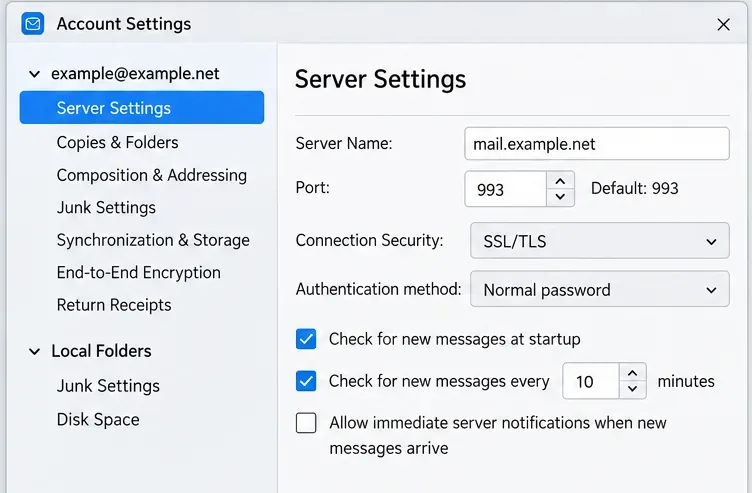This screenshot has height=493, width=752.
Task: Decrease the port number with down arrow
Action: click(x=560, y=197)
